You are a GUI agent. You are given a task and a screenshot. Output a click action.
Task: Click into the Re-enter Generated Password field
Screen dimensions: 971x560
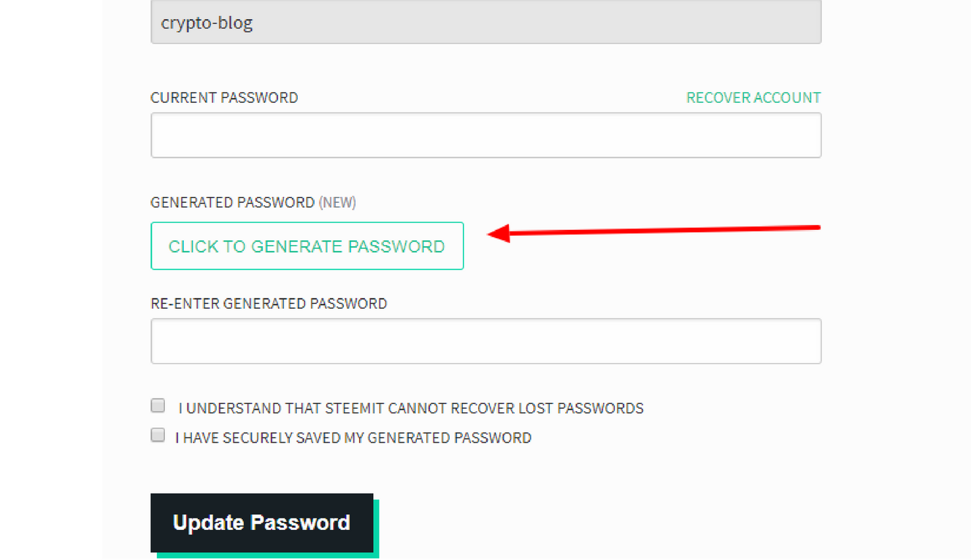tap(485, 341)
